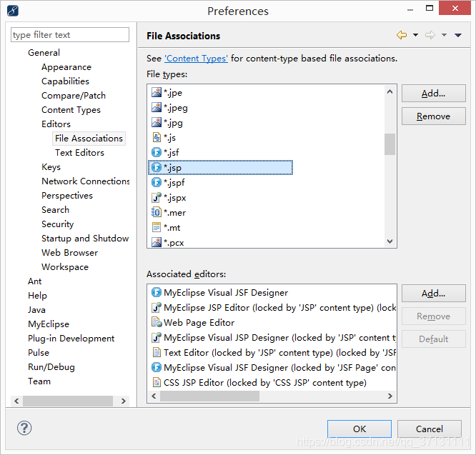The height and width of the screenshot is (455, 476).
Task: Open Content Types in the tree
Action: tap(71, 110)
